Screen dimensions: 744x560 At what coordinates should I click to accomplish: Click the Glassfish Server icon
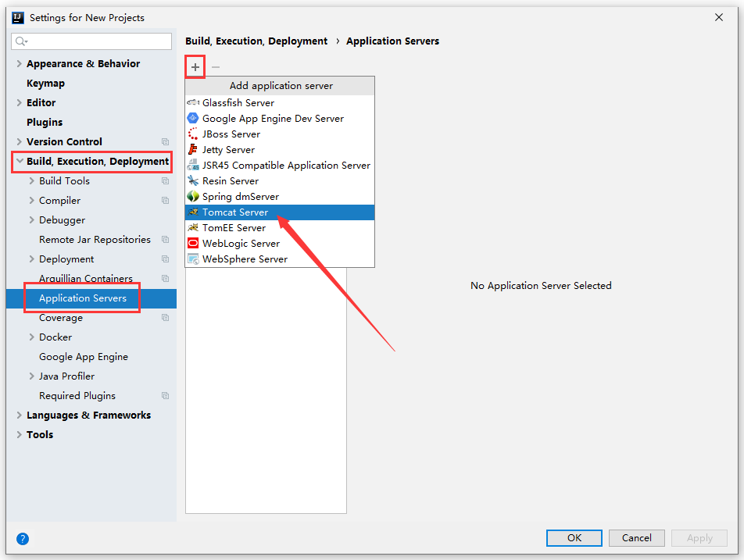193,103
